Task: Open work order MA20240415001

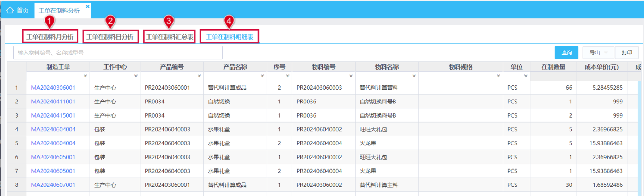Action: point(53,115)
